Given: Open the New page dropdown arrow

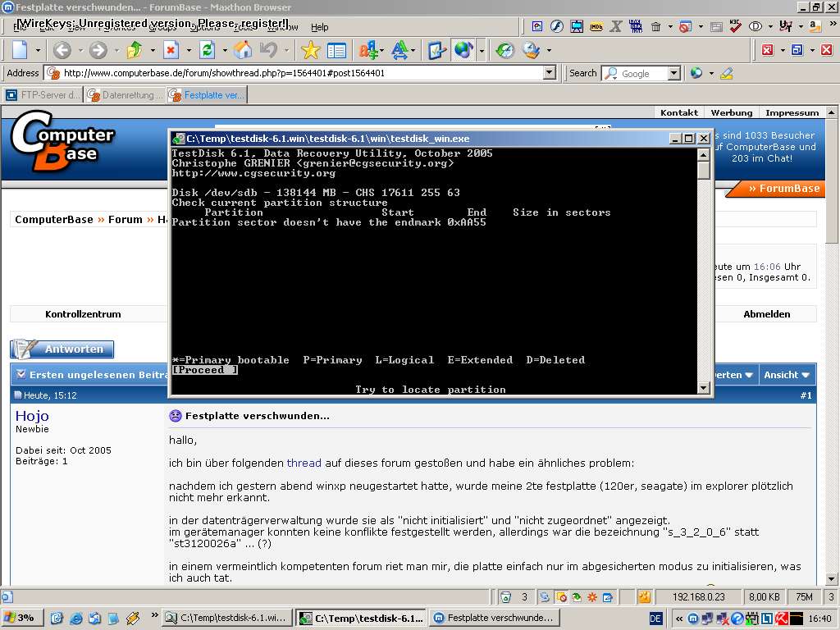Looking at the screenshot, I should pyautogui.click(x=38, y=50).
